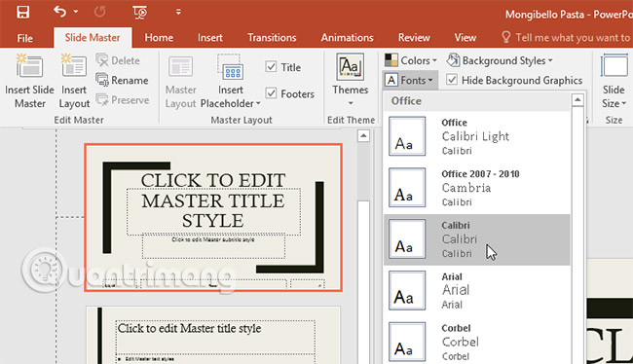This screenshot has width=633, height=364.
Task: Open Customize Quick Access Toolbar dropdown
Action: 178,12
